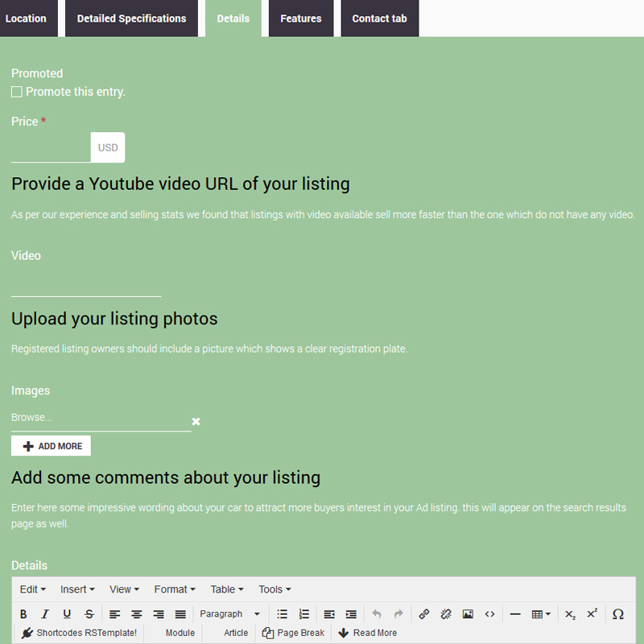Focus the Video URL input field
Image resolution: width=644 pixels, height=644 pixels.
point(86,282)
